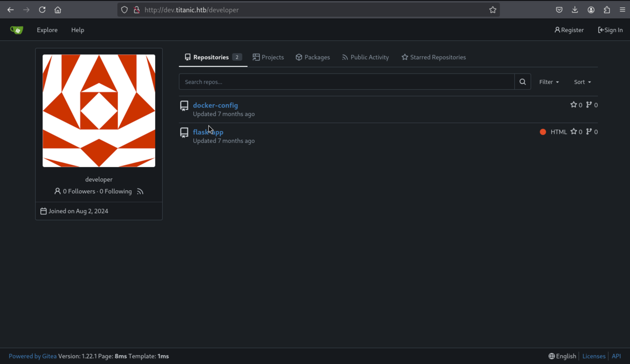Screen dimensions: 630x364
Task: Open the Packages tab
Action: tap(313, 57)
